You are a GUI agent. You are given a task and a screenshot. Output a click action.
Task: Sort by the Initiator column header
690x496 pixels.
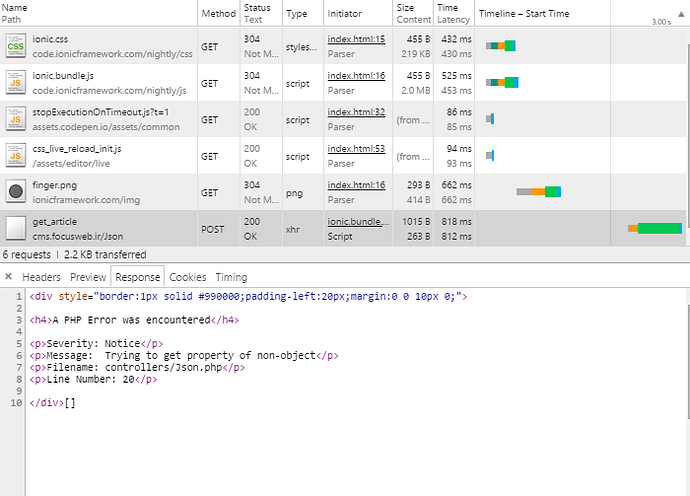click(358, 13)
